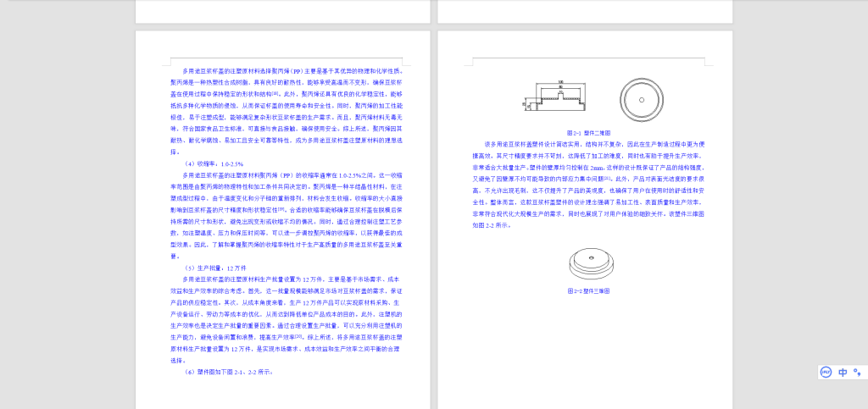
Task: Toggle the punctuation mode icon in IME bar
Action: tap(858, 372)
